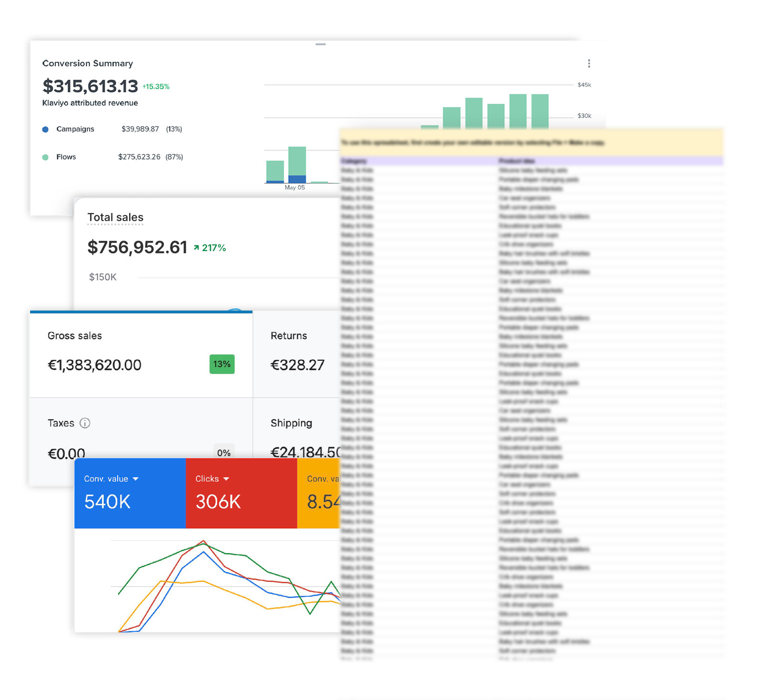Click the Total sales heading
The height and width of the screenshot is (700, 762).
(115, 218)
